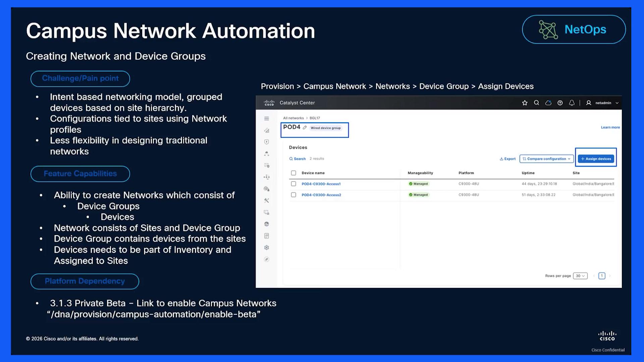Screen dimensions: 644x362
Task: Open the Rows per page dropdown
Action: [x=580, y=276]
